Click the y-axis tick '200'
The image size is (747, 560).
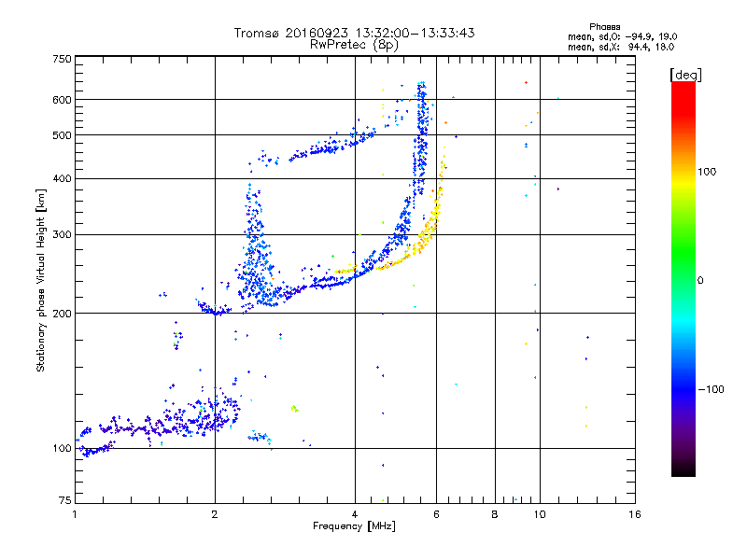pyautogui.click(x=62, y=314)
